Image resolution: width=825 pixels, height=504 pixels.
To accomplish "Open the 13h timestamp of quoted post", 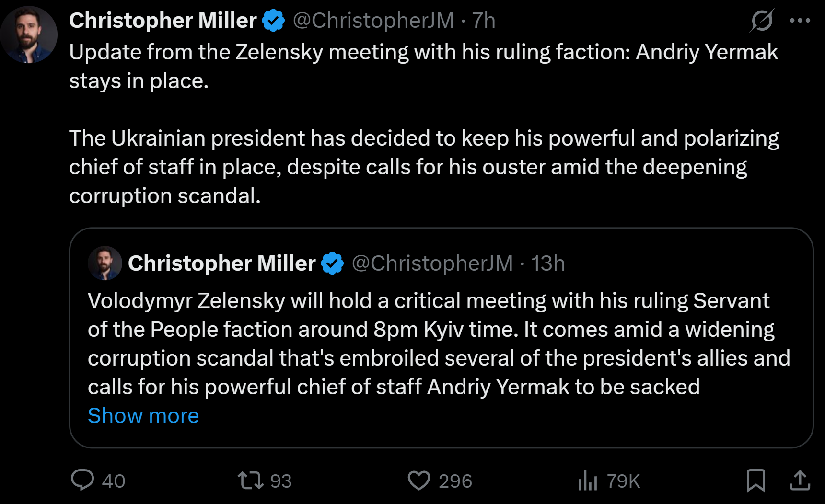I will [x=548, y=263].
